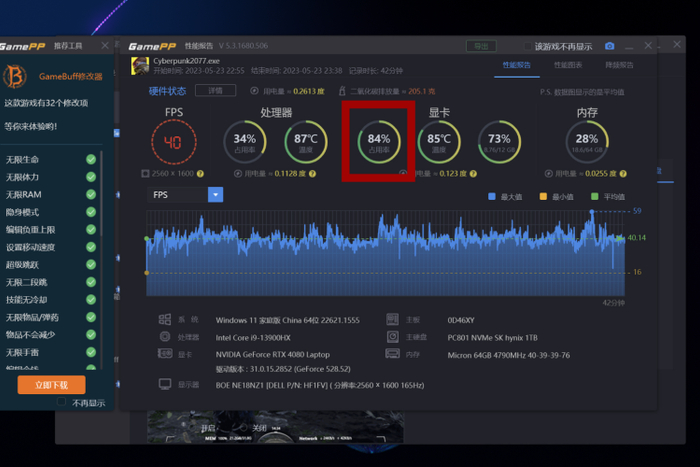Image resolution: width=700 pixels, height=467 pixels.
Task: Click the 立即下载 download button
Action: pyautogui.click(x=51, y=385)
